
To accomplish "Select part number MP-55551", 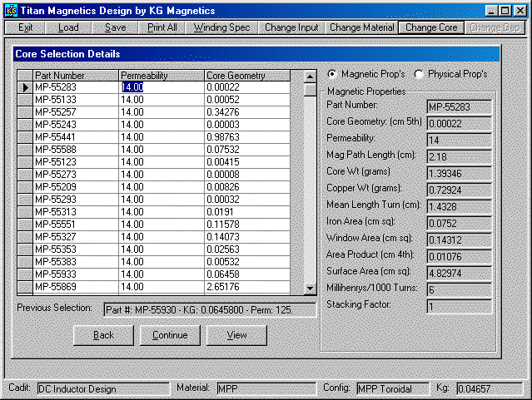I will click(76, 225).
